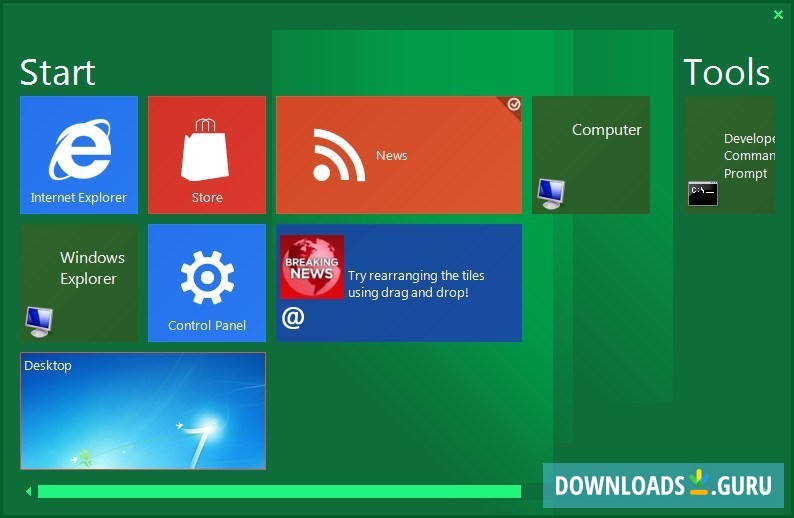The height and width of the screenshot is (518, 794).
Task: Click the 'Try rearranging the tiles' text
Action: pyautogui.click(x=416, y=284)
